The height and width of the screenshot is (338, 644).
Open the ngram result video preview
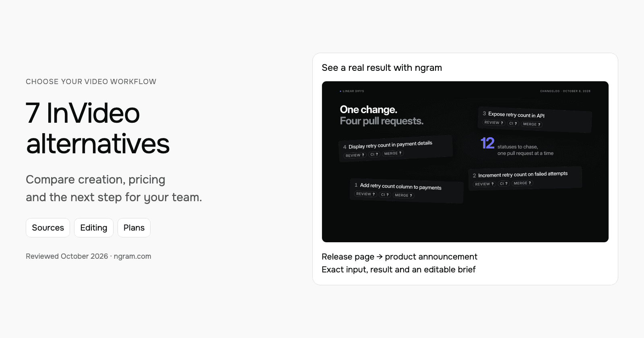pyautogui.click(x=465, y=162)
